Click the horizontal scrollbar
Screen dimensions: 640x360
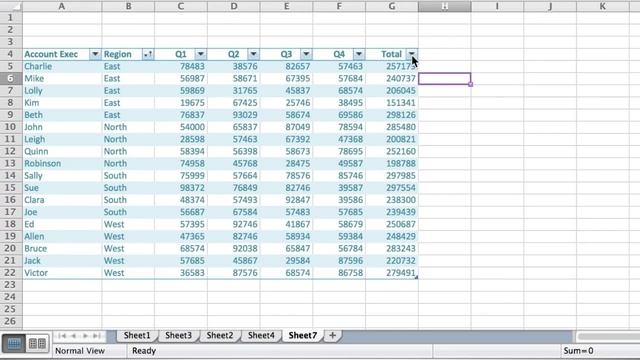[608, 336]
